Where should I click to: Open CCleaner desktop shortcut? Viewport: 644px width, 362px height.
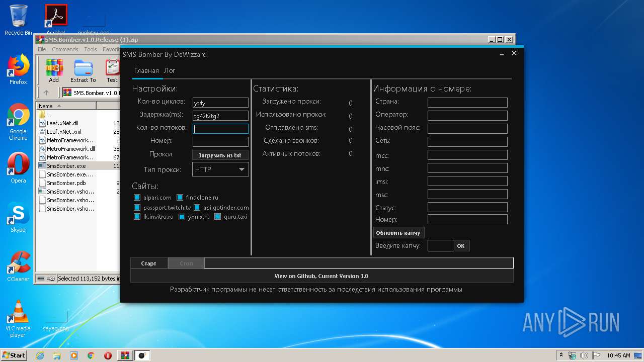18,266
